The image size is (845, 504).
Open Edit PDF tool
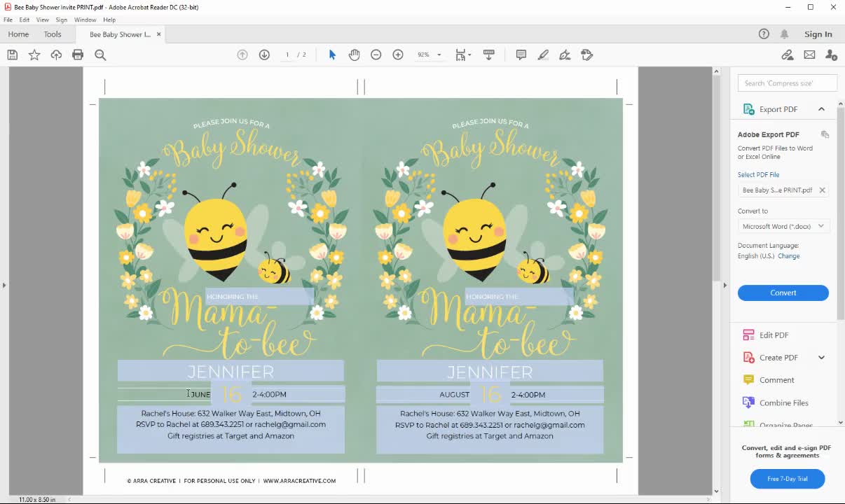tap(774, 335)
